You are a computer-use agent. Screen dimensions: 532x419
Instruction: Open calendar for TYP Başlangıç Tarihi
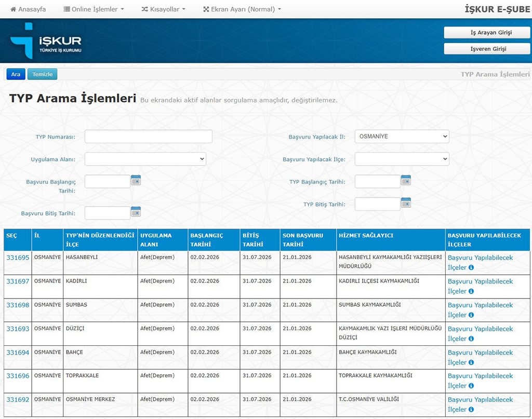pyautogui.click(x=406, y=180)
